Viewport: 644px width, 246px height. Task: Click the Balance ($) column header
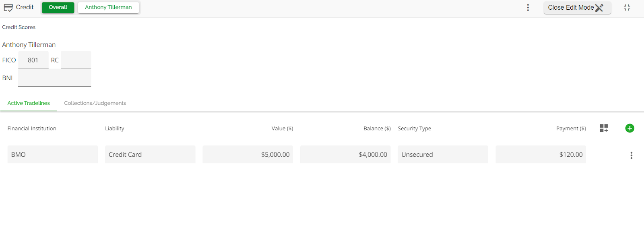coord(377,128)
